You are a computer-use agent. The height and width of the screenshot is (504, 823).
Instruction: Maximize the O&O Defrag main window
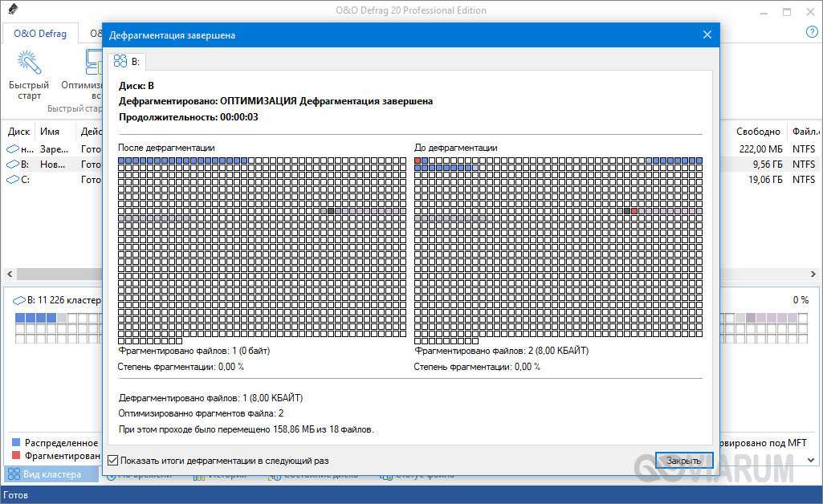tap(787, 11)
